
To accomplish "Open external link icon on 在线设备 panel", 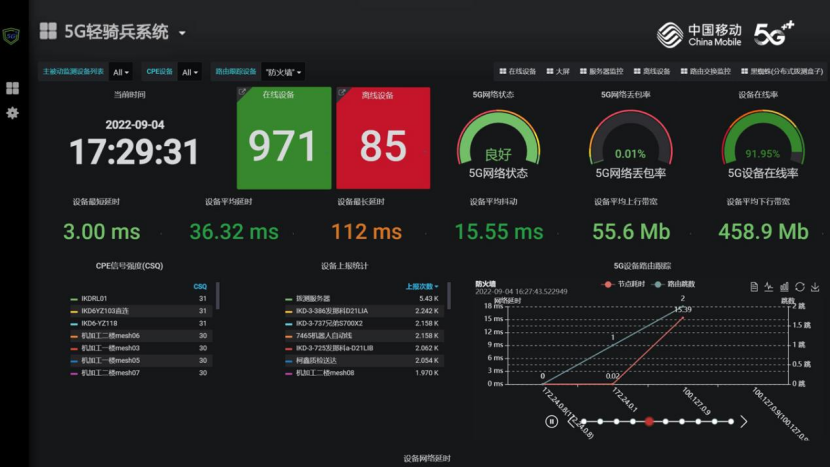I will 242,92.
